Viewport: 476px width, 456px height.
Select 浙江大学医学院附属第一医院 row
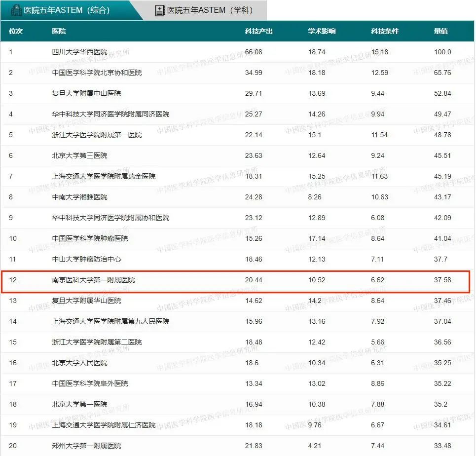pos(237,135)
